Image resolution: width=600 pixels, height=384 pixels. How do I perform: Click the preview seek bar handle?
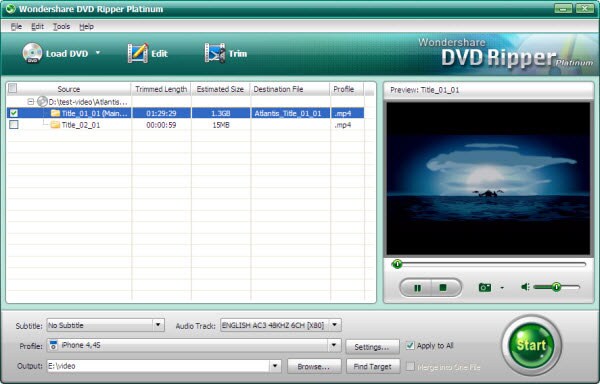(397, 264)
